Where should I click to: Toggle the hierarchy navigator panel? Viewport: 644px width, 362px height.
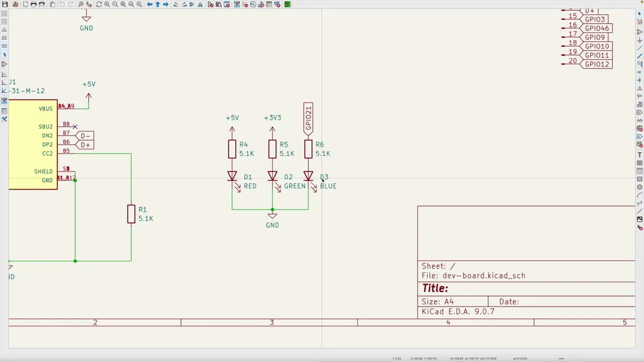point(5,111)
